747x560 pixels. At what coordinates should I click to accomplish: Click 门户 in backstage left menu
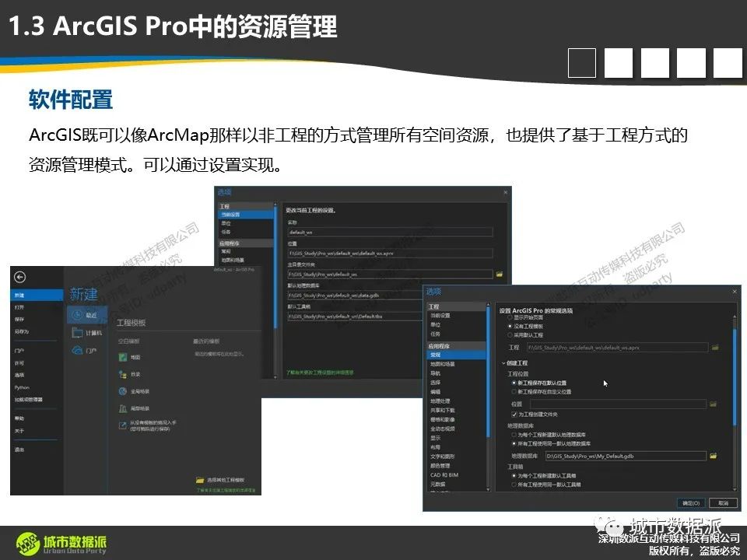(x=19, y=351)
